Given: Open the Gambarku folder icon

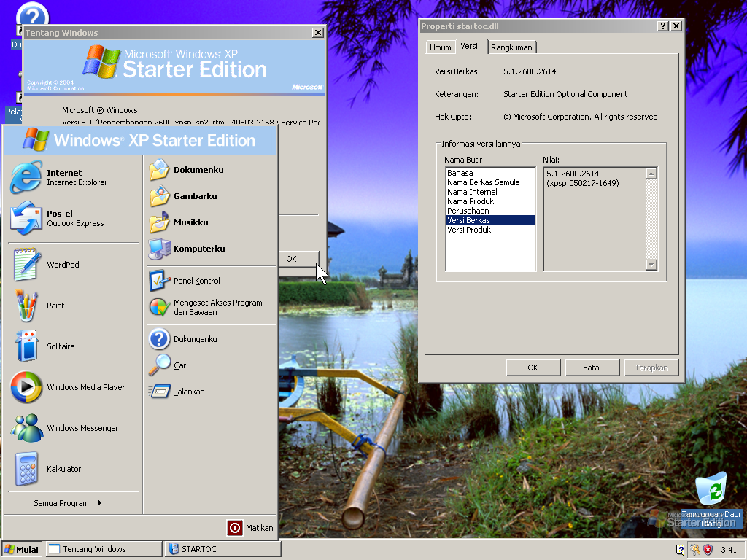Looking at the screenshot, I should pos(159,196).
